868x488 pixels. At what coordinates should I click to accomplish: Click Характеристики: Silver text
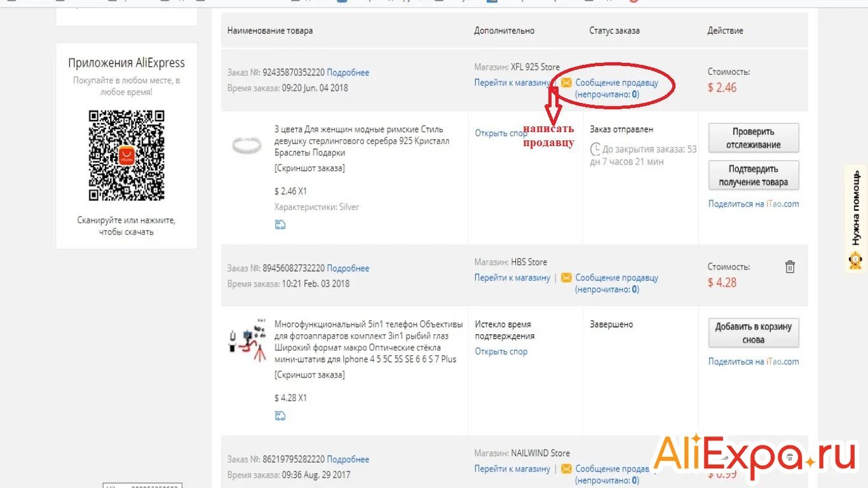[x=316, y=207]
